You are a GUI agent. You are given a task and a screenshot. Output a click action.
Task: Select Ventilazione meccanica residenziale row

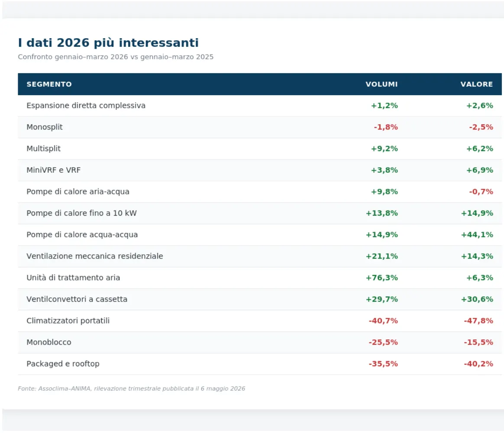[x=260, y=256]
